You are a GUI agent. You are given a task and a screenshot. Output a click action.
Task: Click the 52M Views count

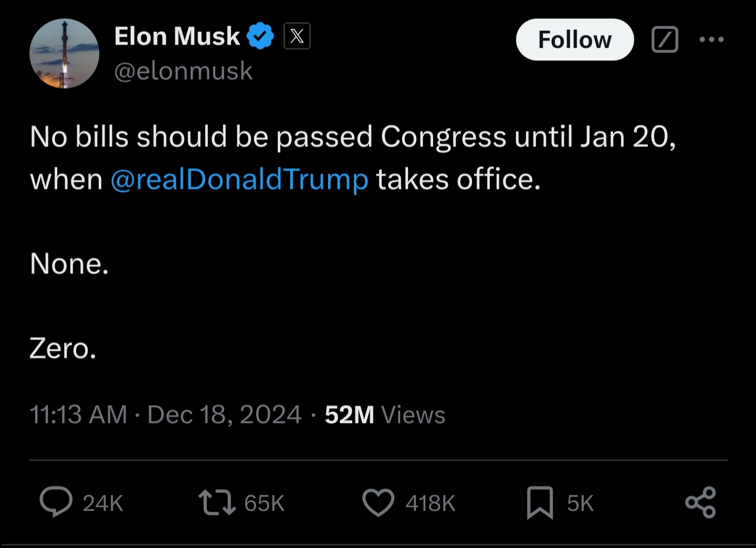(x=385, y=415)
